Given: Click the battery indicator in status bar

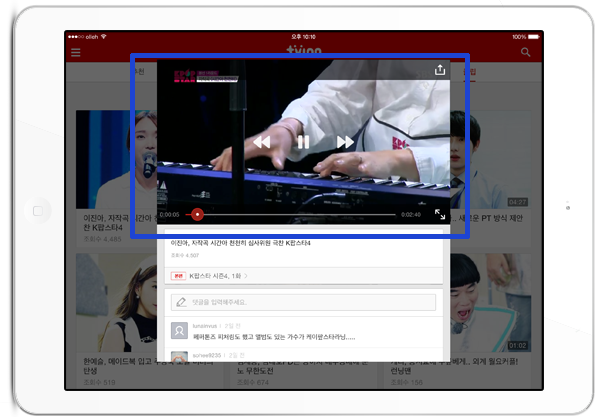Looking at the screenshot, I should (x=534, y=37).
